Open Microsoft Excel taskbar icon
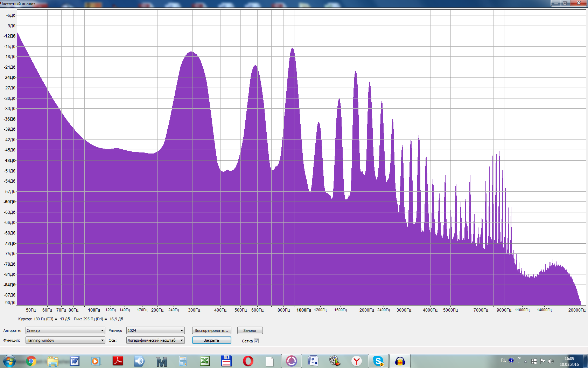 [205, 361]
